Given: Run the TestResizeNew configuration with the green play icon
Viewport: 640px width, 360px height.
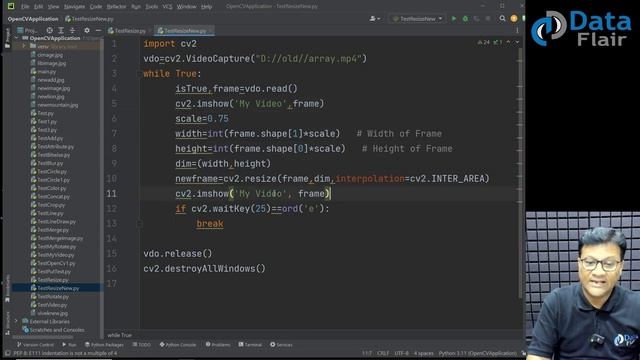Looking at the screenshot, I should (453, 19).
